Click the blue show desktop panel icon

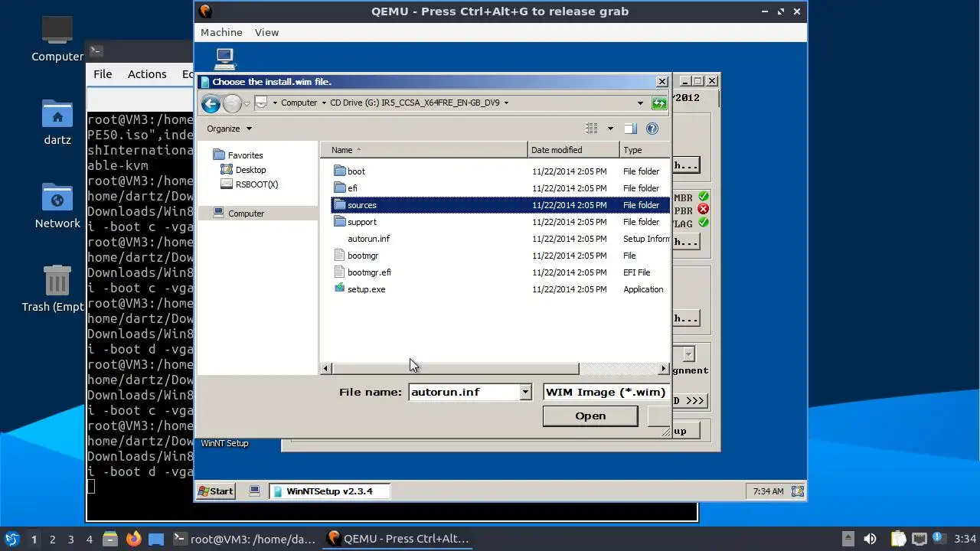(x=156, y=539)
